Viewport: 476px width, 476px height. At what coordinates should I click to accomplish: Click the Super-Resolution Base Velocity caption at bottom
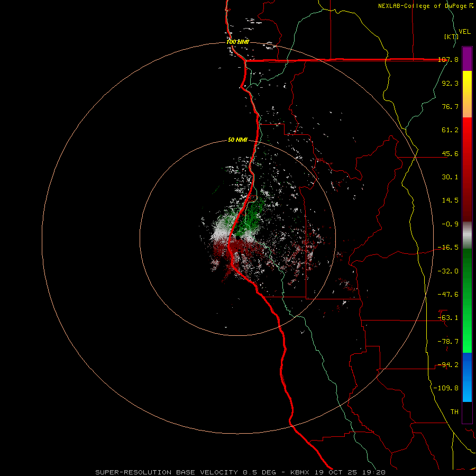240,472
